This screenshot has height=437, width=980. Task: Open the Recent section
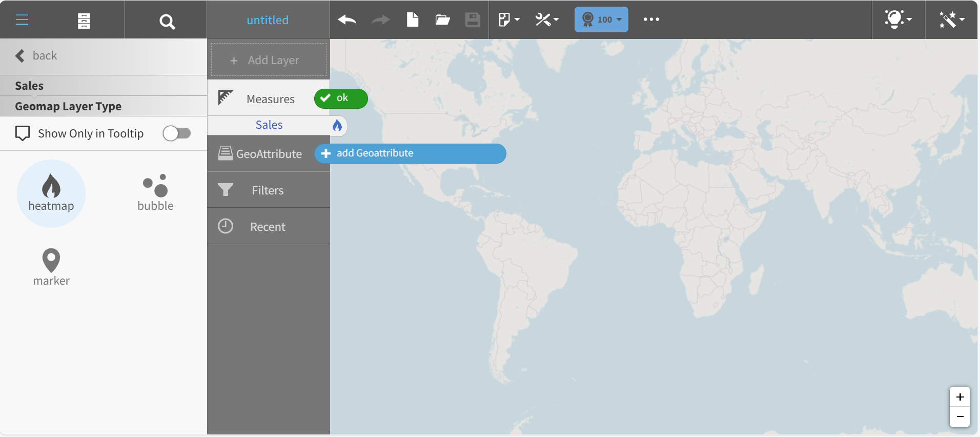coord(268,227)
